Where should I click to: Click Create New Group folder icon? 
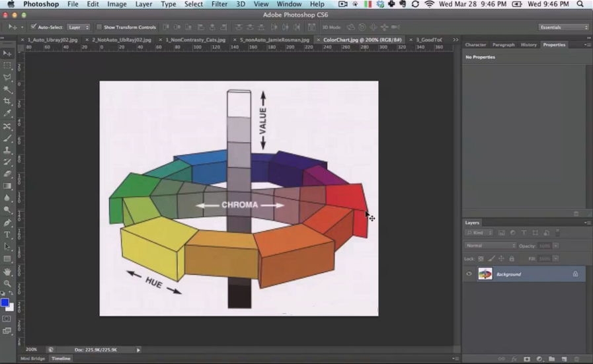coord(552,359)
